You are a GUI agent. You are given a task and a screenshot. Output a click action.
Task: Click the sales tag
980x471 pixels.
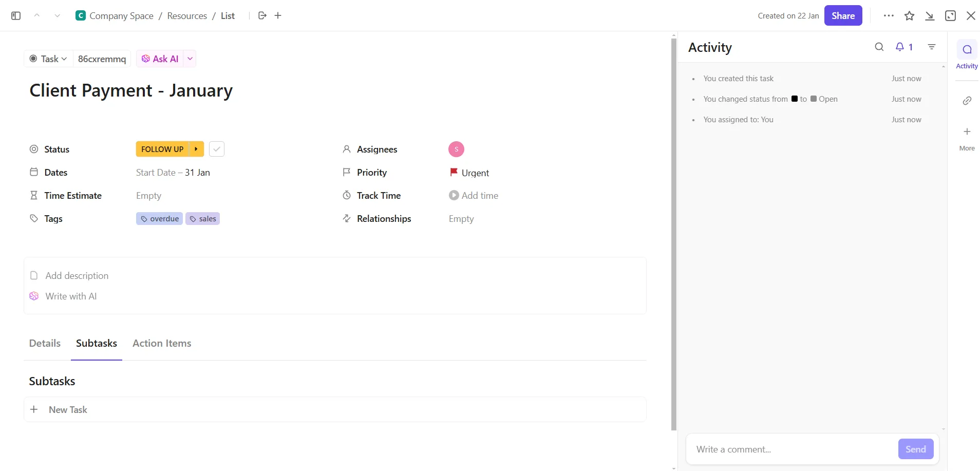tap(202, 219)
